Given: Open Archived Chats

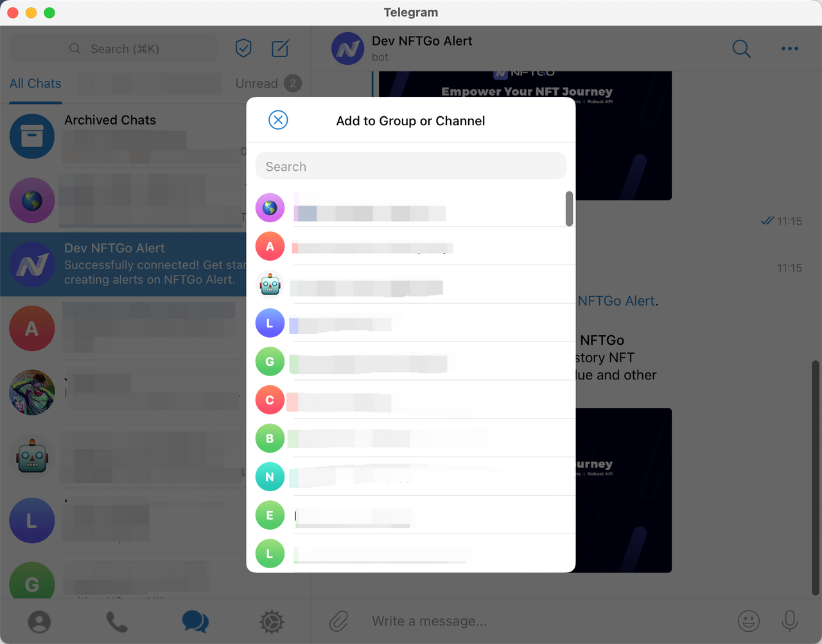Looking at the screenshot, I should [123, 136].
